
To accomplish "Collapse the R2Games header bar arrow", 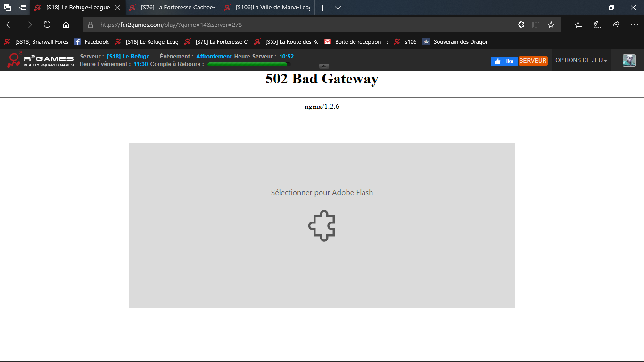I will [x=324, y=66].
